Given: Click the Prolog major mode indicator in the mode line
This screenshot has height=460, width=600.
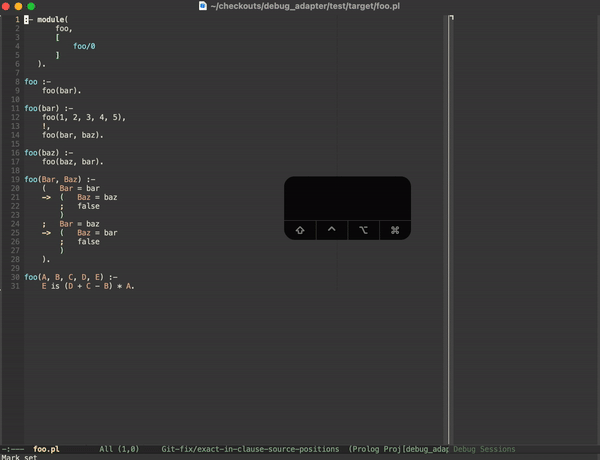Looking at the screenshot, I should tap(365, 449).
